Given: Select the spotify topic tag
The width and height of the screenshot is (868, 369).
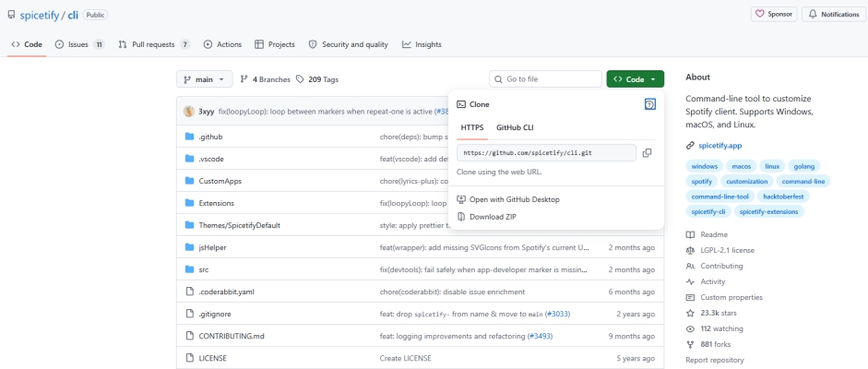Looking at the screenshot, I should click(x=701, y=181).
